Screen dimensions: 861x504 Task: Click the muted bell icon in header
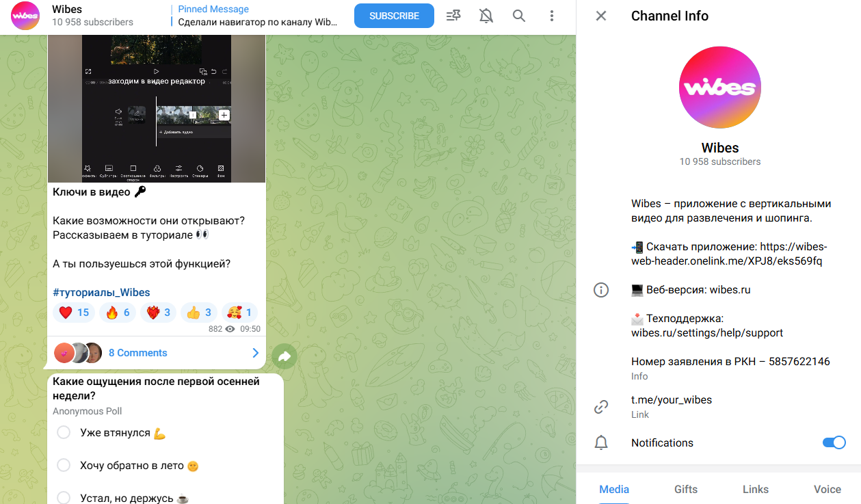tap(486, 16)
